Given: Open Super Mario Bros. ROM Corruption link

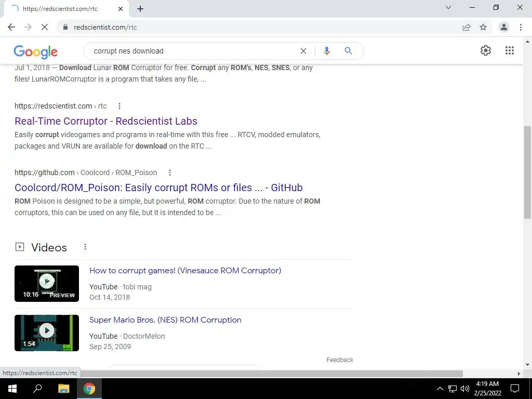Looking at the screenshot, I should (x=165, y=320).
